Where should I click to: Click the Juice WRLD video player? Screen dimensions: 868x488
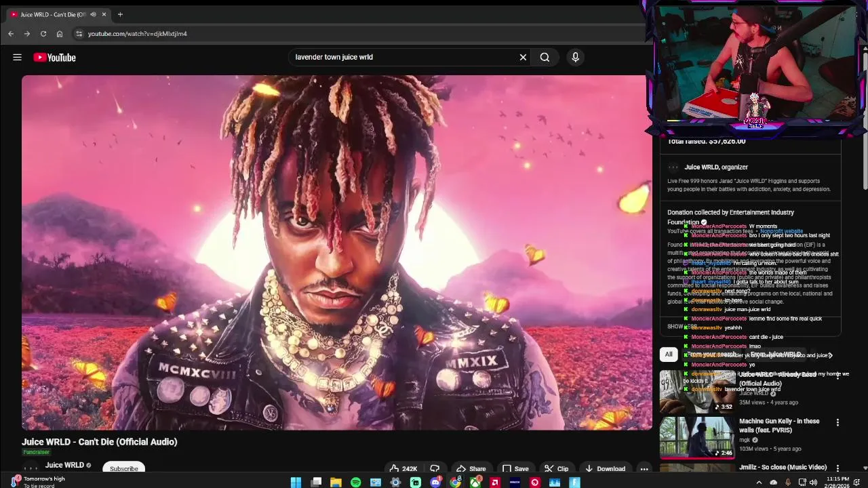(x=337, y=252)
